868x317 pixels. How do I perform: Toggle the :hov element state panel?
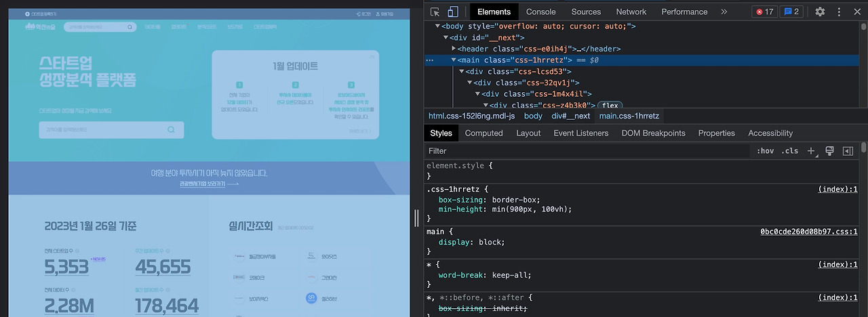(766, 151)
